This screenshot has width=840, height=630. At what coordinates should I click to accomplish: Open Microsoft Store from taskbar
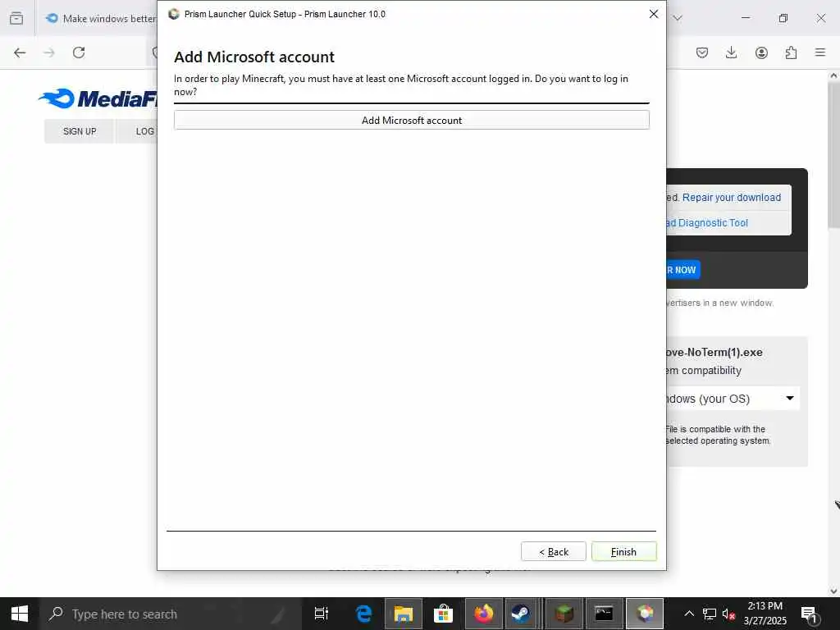tap(444, 614)
